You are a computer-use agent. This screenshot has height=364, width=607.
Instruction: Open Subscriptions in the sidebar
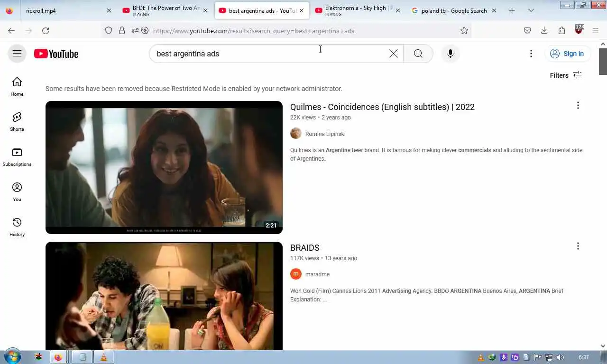pyautogui.click(x=17, y=157)
